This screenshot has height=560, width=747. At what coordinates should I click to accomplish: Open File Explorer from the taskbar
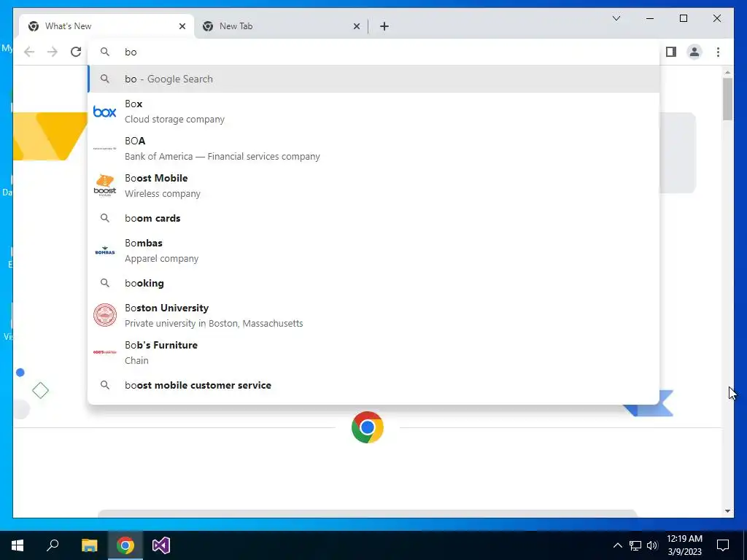pyautogui.click(x=89, y=545)
